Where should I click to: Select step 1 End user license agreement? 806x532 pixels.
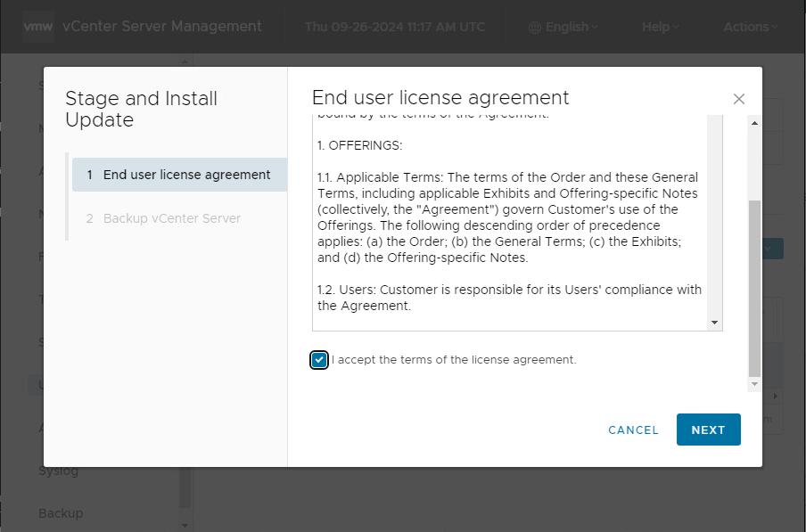pyautogui.click(x=179, y=175)
